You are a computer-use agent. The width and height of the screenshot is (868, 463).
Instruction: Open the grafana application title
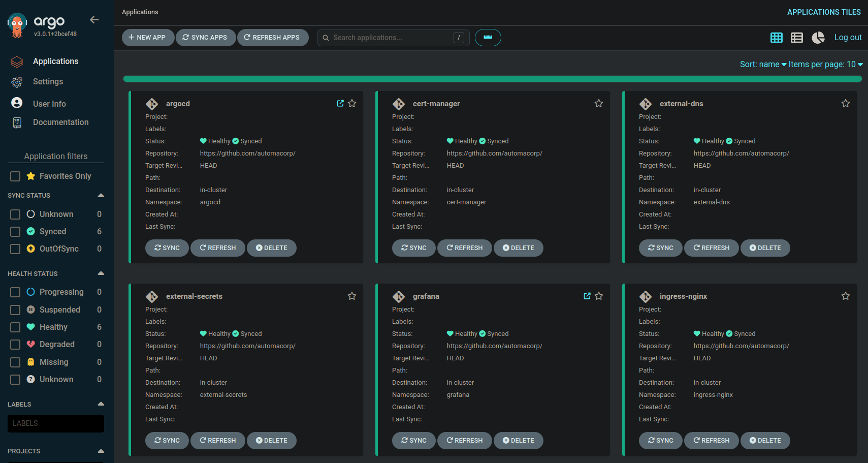pyautogui.click(x=426, y=296)
